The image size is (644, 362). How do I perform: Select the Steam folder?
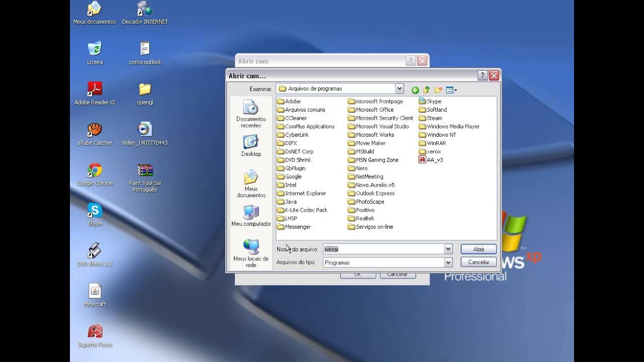pyautogui.click(x=430, y=118)
